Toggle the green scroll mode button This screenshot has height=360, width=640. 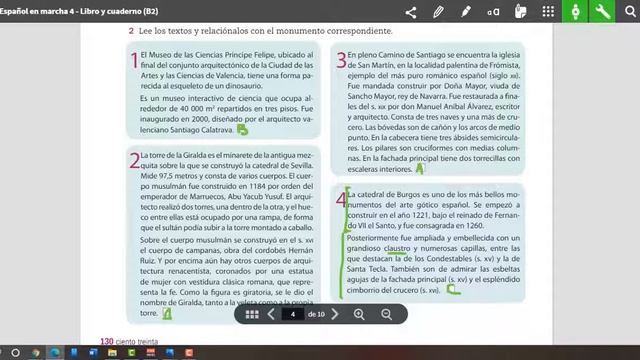coord(575,11)
